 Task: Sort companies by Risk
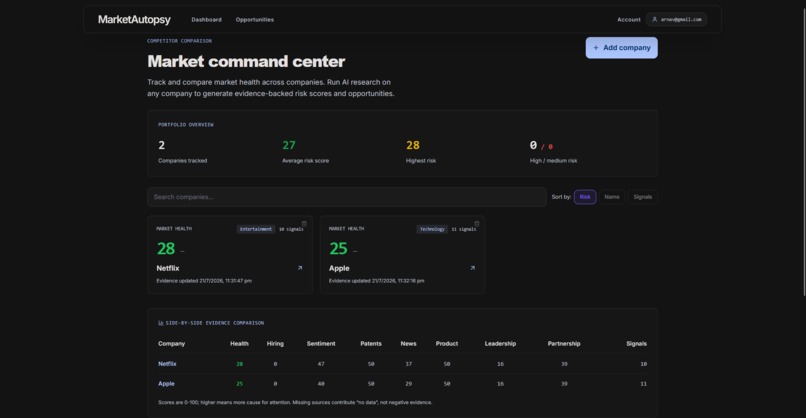(585, 197)
